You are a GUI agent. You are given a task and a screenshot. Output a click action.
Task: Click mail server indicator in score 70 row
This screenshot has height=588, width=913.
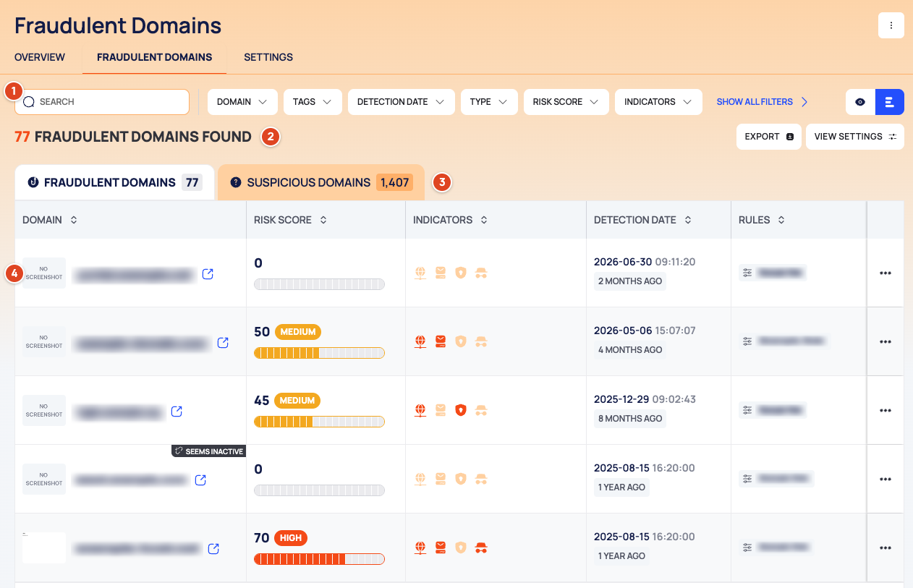(440, 547)
